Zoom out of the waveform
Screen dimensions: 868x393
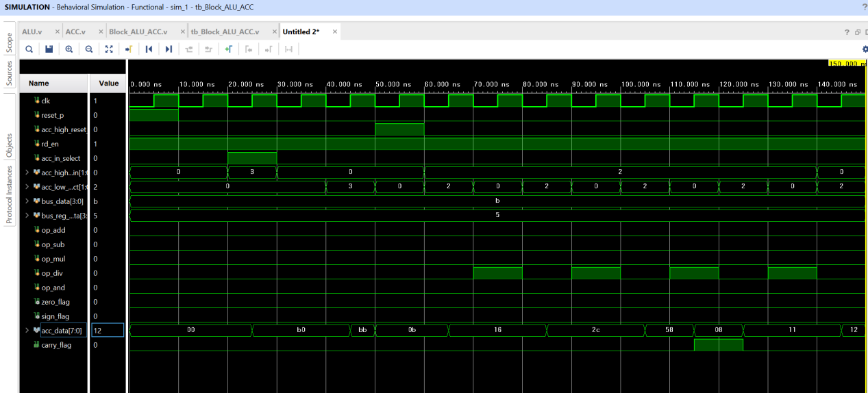tap(89, 49)
